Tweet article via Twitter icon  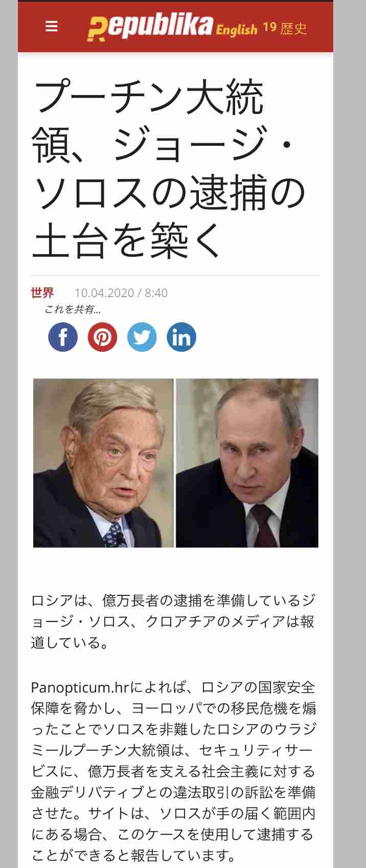coord(142,337)
